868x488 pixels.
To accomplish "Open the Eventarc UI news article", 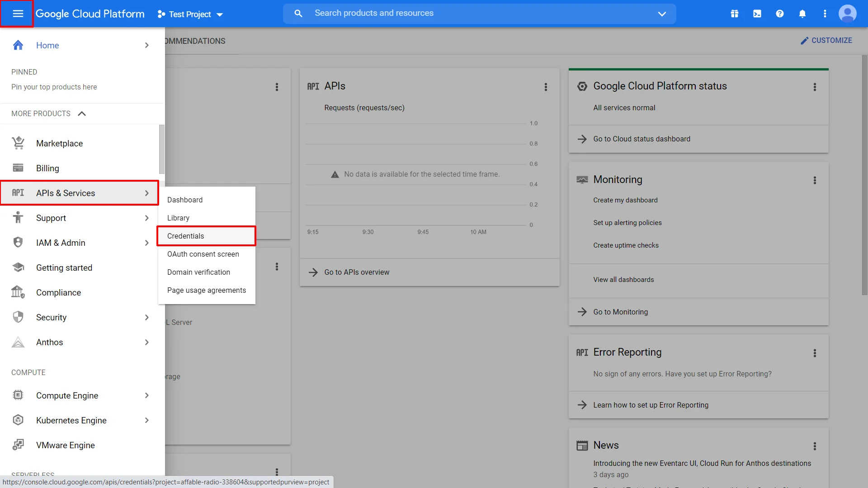I will [702, 463].
